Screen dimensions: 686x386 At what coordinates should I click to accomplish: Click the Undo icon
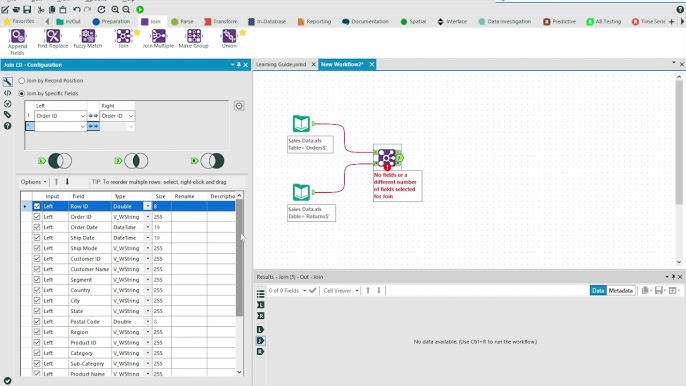[x=77, y=9]
